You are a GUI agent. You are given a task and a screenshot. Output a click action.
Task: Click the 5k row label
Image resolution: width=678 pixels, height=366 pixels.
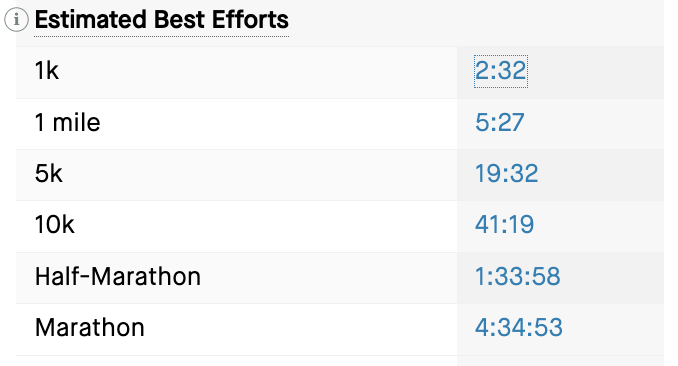coord(48,173)
